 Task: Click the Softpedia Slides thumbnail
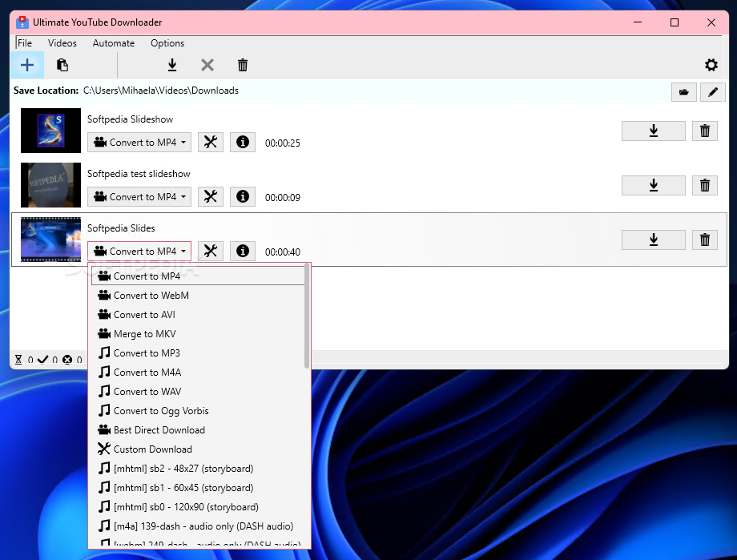point(50,240)
